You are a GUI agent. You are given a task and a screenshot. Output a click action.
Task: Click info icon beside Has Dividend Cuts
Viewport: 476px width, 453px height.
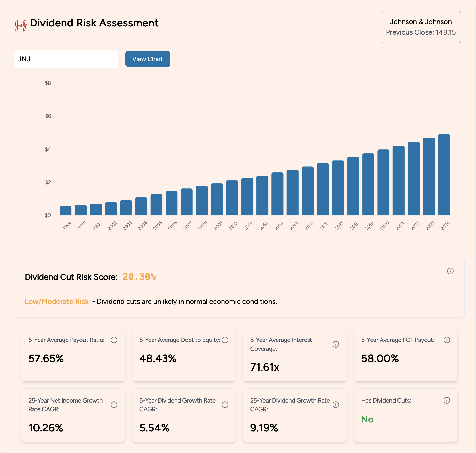tap(446, 400)
